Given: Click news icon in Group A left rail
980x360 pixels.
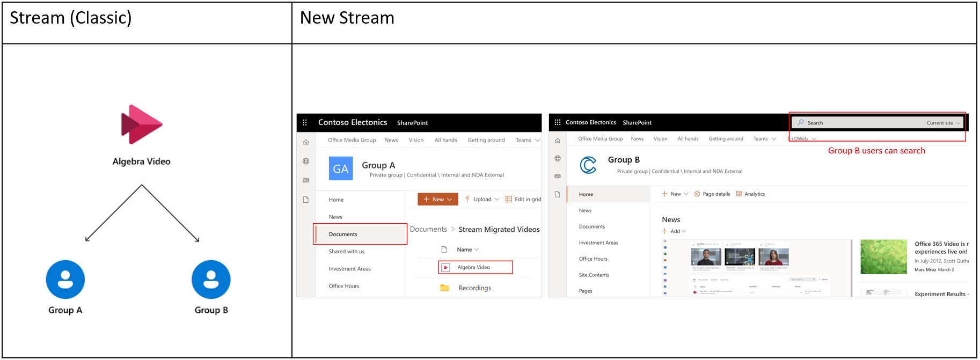Looking at the screenshot, I should tap(306, 180).
